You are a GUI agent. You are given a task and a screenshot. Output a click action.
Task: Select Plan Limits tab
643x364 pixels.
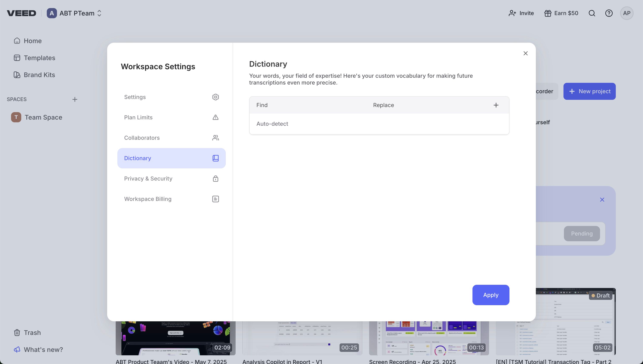coord(171,117)
